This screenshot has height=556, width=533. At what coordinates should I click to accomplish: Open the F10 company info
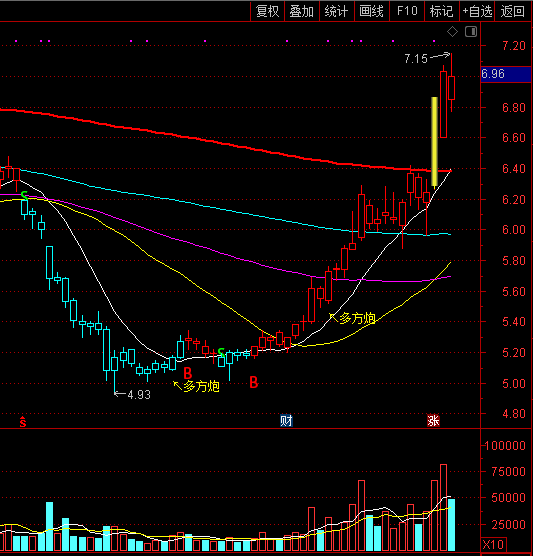[x=407, y=11]
